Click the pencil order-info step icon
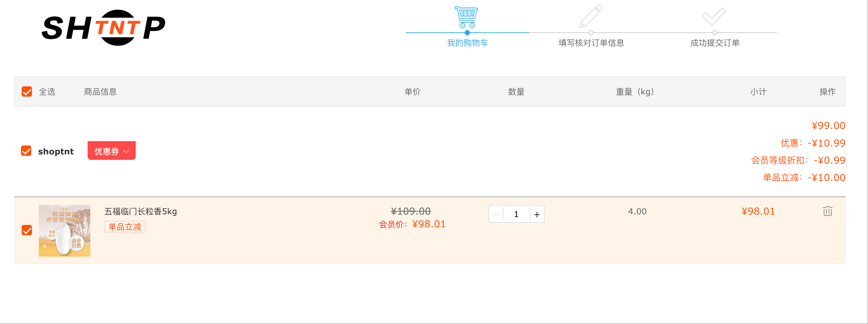This screenshot has width=868, height=324. coord(590,16)
